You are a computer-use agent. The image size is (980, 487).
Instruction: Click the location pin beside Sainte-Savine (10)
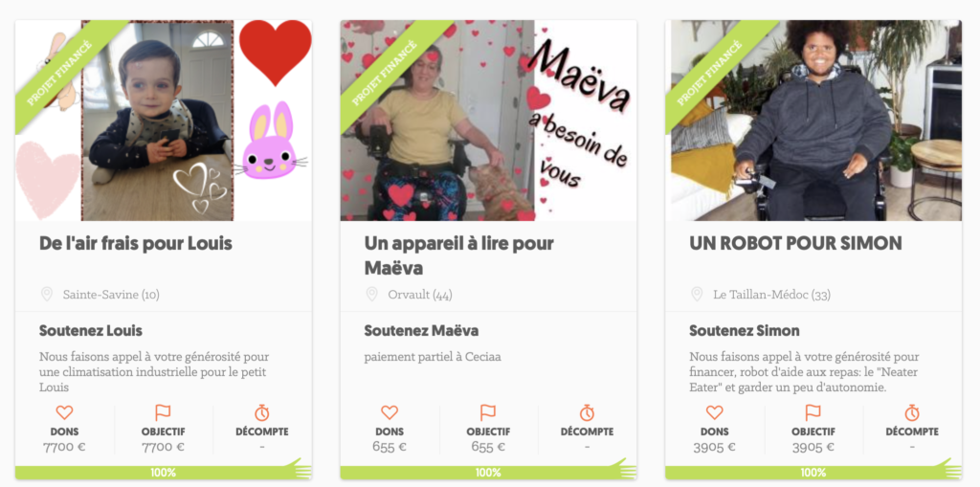tap(47, 294)
